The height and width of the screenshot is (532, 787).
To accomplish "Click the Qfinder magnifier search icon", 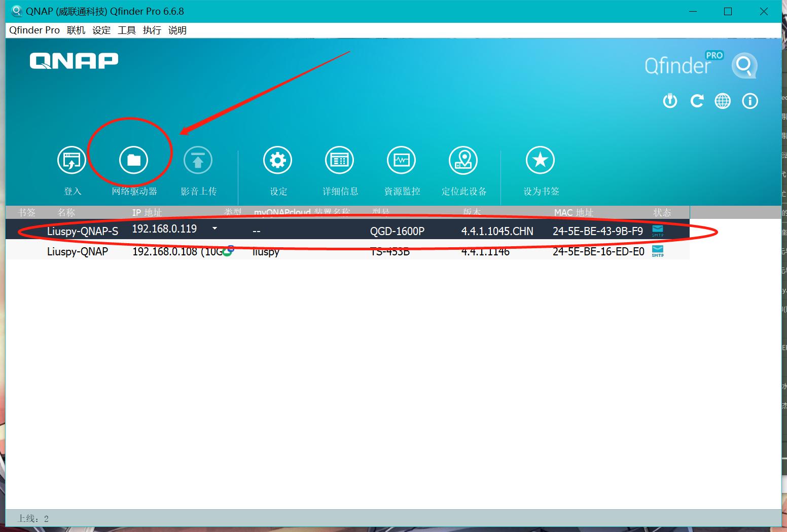I will tap(744, 66).
